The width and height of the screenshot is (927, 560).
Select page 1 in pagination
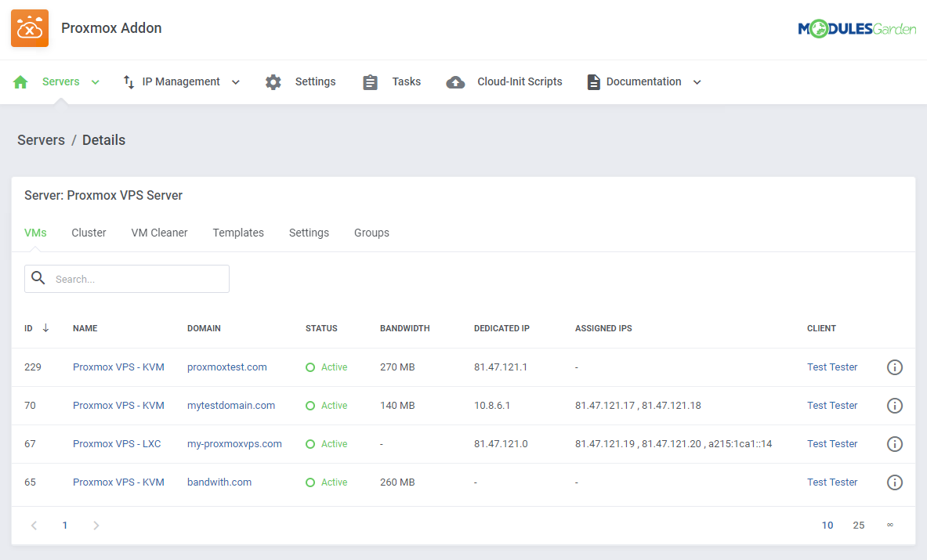pyautogui.click(x=65, y=526)
